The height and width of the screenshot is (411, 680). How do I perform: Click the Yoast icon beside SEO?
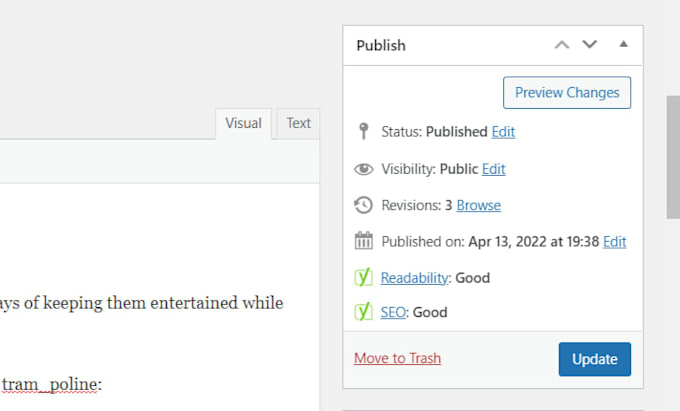[363, 311]
